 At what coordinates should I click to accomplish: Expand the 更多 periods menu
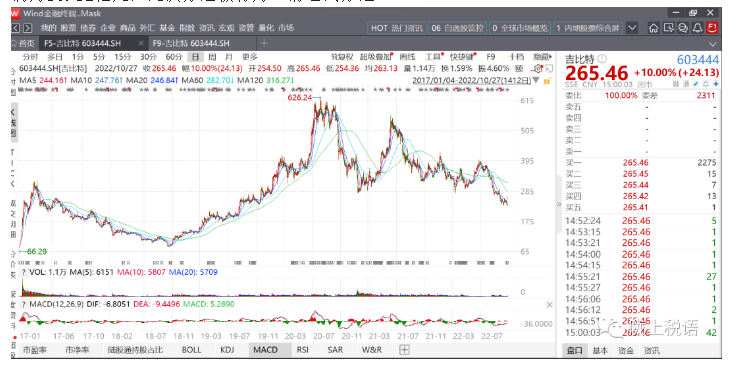[x=250, y=57]
